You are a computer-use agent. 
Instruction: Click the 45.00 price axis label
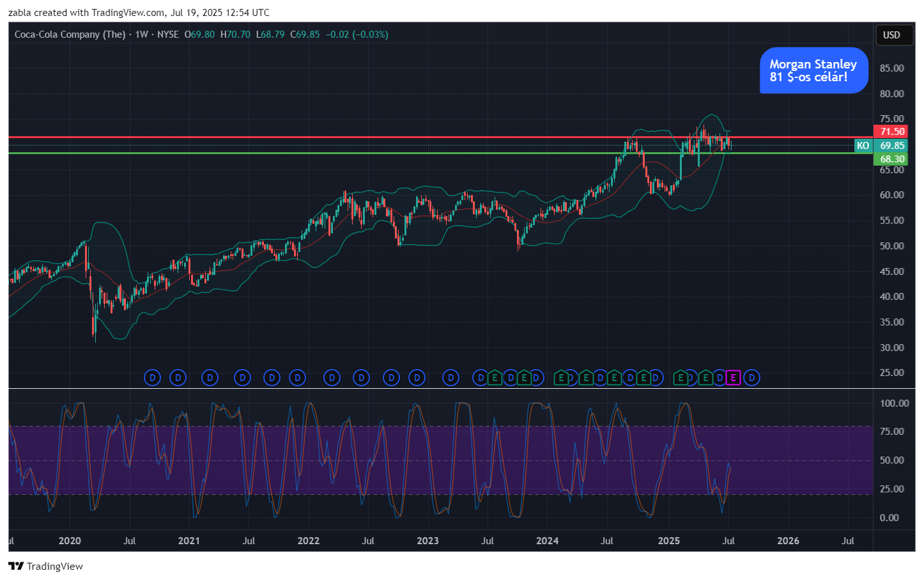pyautogui.click(x=891, y=272)
